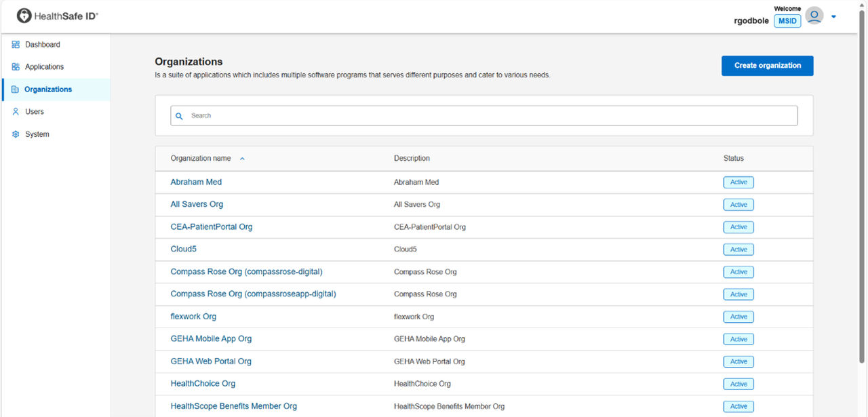This screenshot has height=417, width=868.
Task: Open GEHA Web Portal Org link
Action: point(211,361)
